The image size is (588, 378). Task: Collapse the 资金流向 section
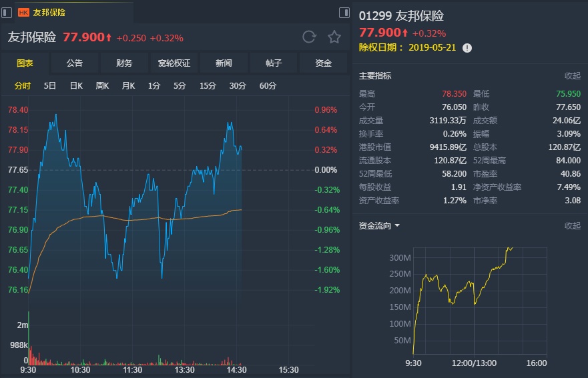click(572, 226)
